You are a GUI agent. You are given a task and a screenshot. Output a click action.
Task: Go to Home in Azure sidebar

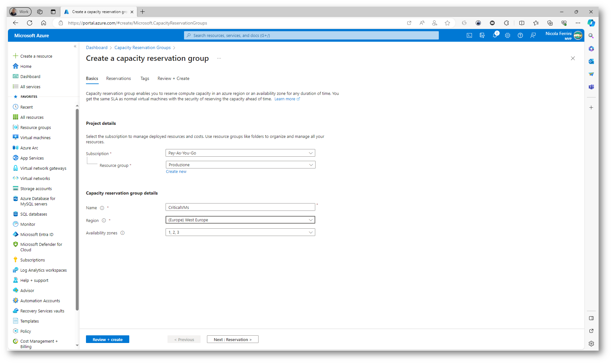26,66
